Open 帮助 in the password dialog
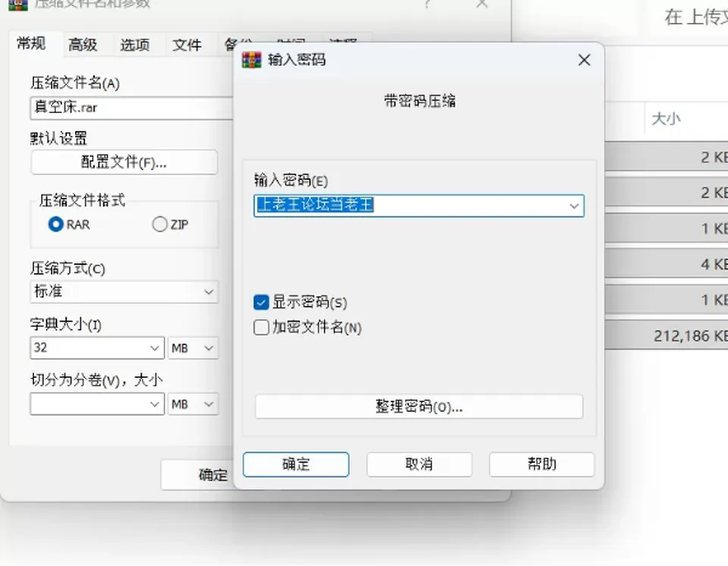 [x=541, y=464]
